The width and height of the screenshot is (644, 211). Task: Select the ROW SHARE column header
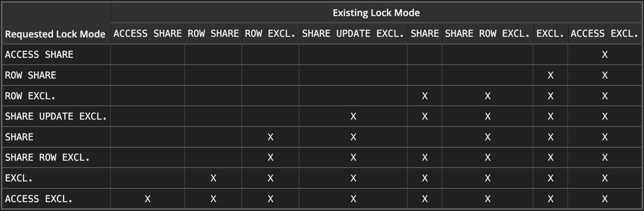coord(213,33)
